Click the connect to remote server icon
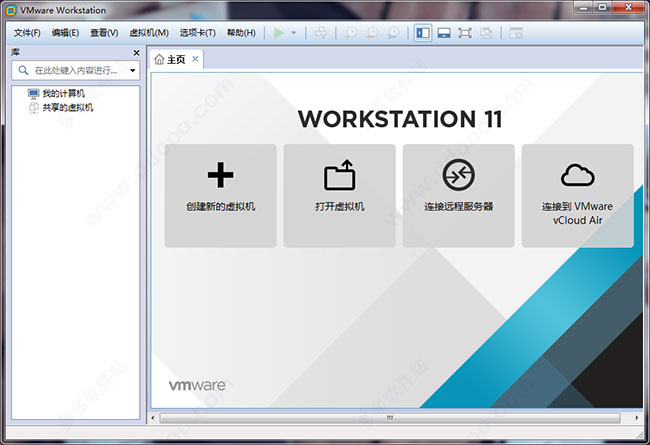 pyautogui.click(x=458, y=176)
